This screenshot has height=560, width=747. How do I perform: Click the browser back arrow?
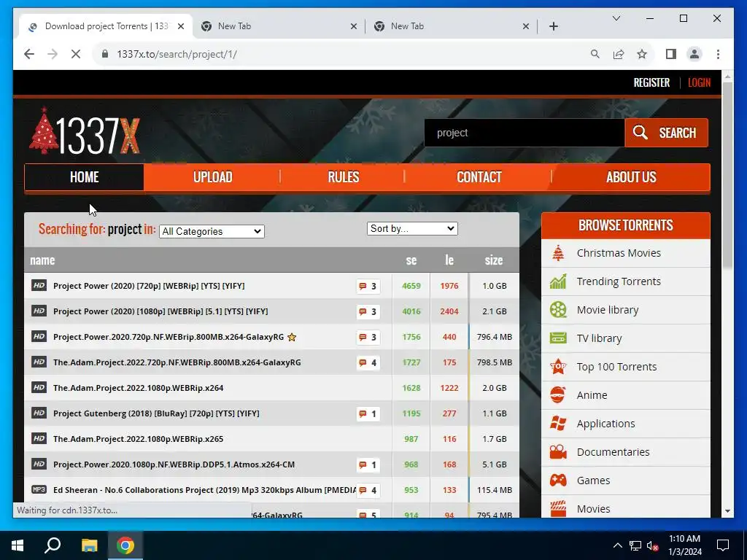coord(29,54)
